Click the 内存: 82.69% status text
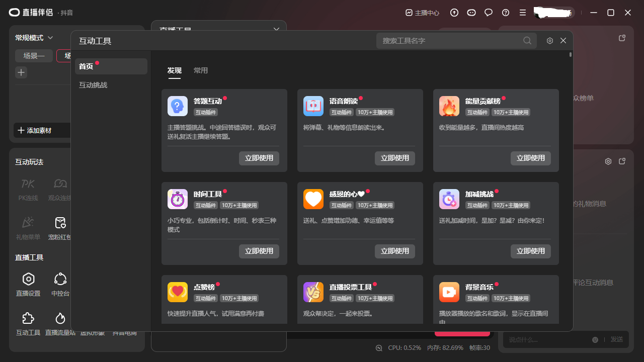The image size is (644, 362). [x=445, y=347]
